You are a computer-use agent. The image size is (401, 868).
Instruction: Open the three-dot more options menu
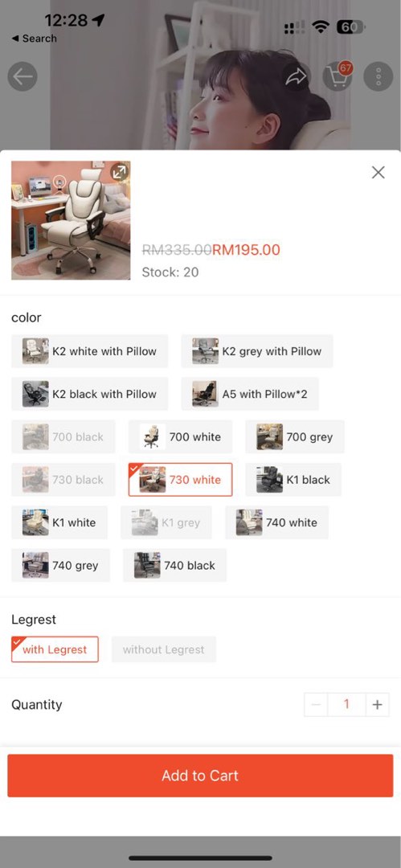point(378,76)
